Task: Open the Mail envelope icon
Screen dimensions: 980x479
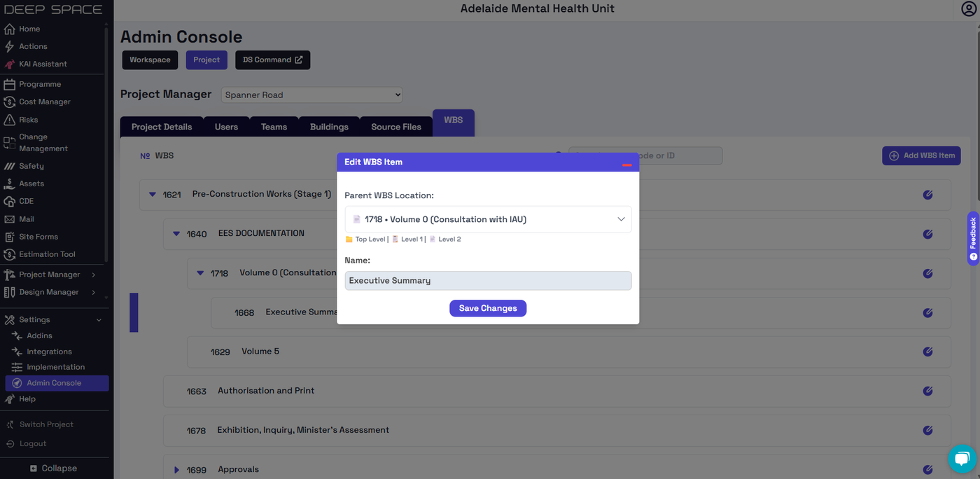Action: click(x=10, y=219)
